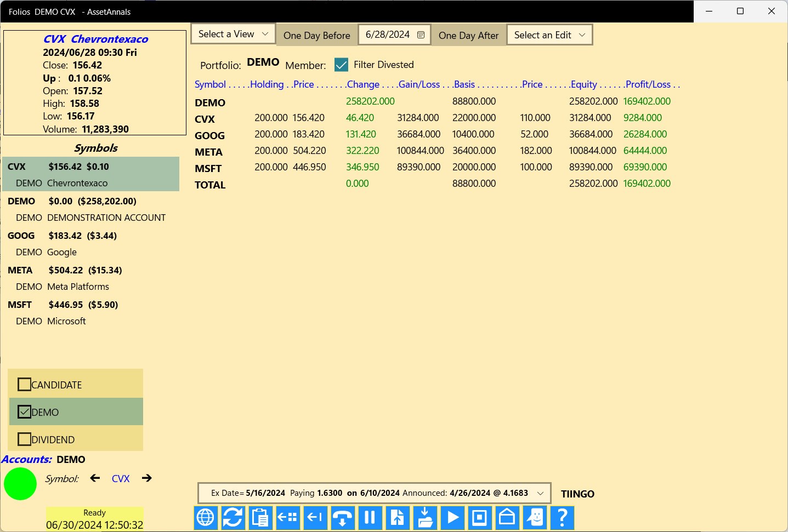Click the smiley feedback icon

[535, 518]
